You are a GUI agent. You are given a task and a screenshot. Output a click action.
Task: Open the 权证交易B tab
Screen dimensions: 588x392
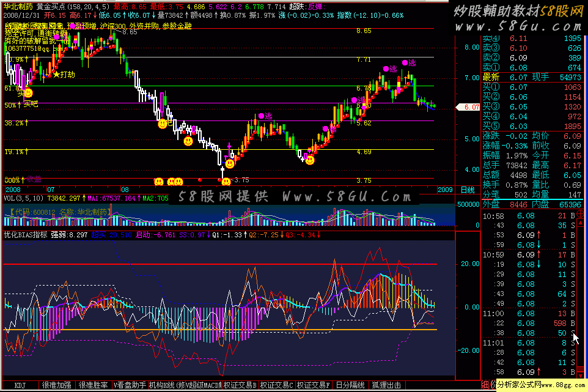[240, 385]
